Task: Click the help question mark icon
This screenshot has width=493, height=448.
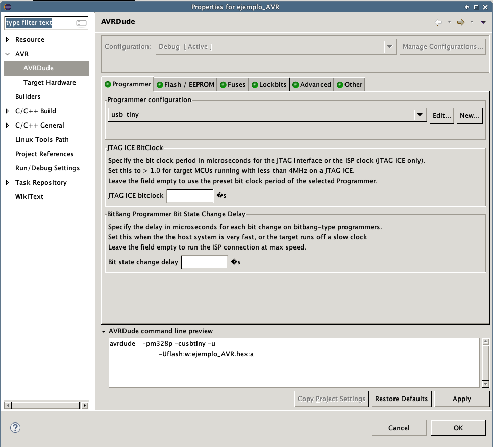Action: click(x=15, y=428)
